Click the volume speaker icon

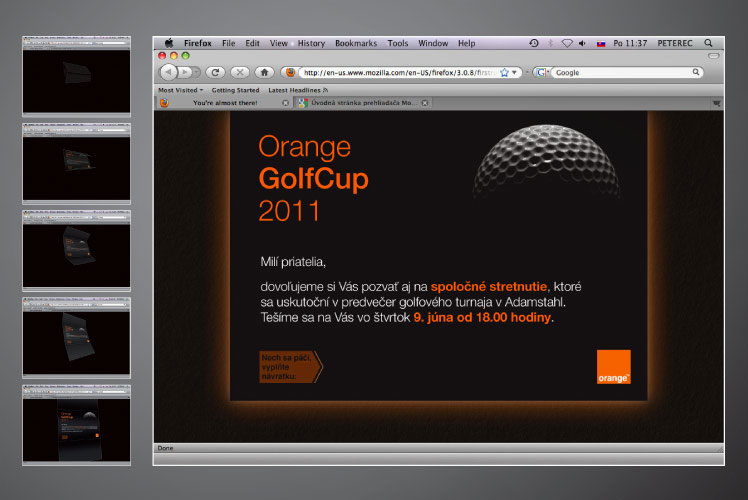(582, 43)
